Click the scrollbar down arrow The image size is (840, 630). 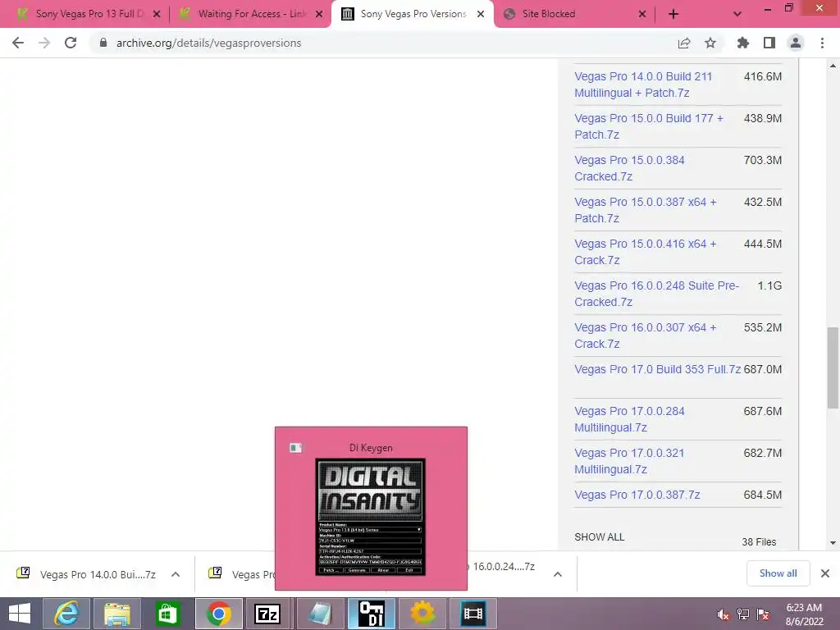833,543
